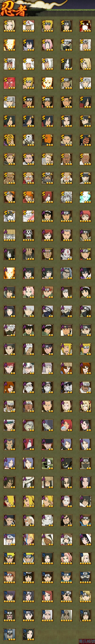Choose the yellow-masked Obito S-rank portrait
This screenshot has height=644, width=95.
9,140
